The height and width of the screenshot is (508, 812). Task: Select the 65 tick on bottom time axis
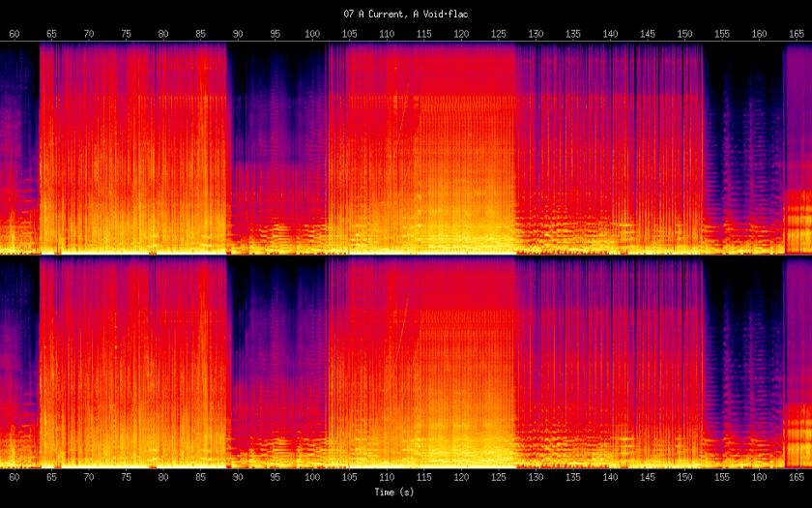51,478
